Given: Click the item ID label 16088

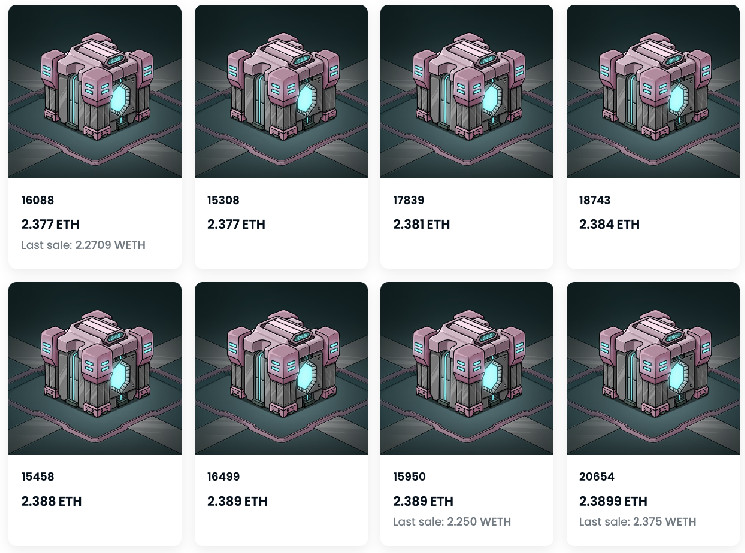Looking at the screenshot, I should 38,200.
